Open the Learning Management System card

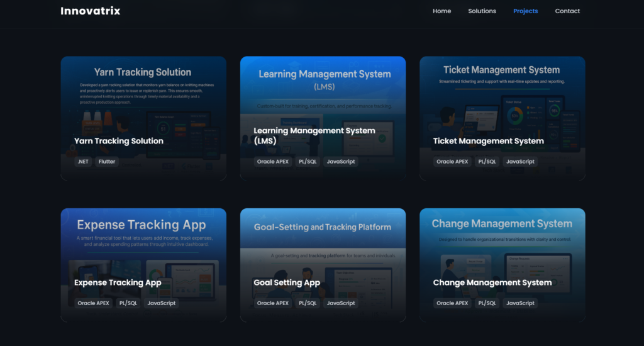point(323,118)
